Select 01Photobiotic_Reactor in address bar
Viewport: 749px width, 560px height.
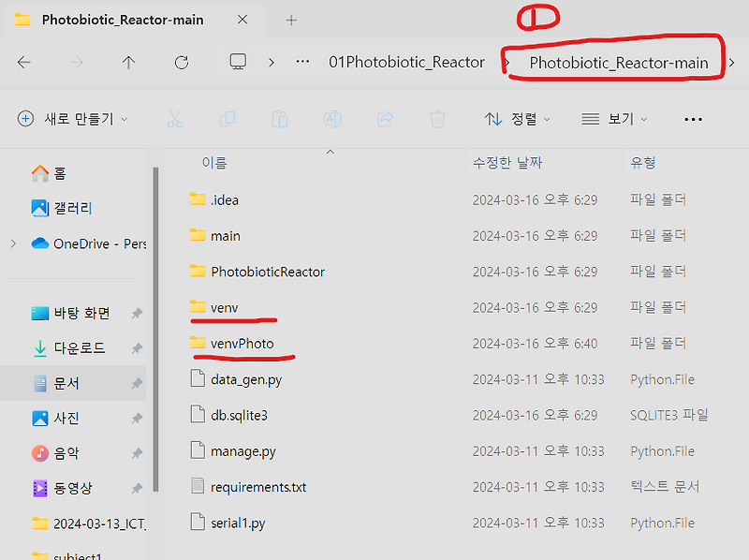[406, 62]
